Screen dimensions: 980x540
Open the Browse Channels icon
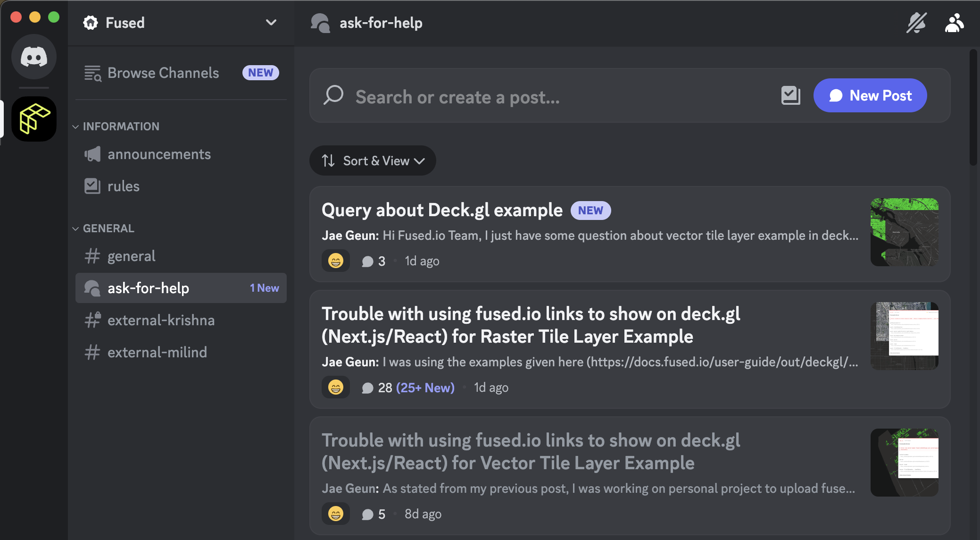(92, 73)
